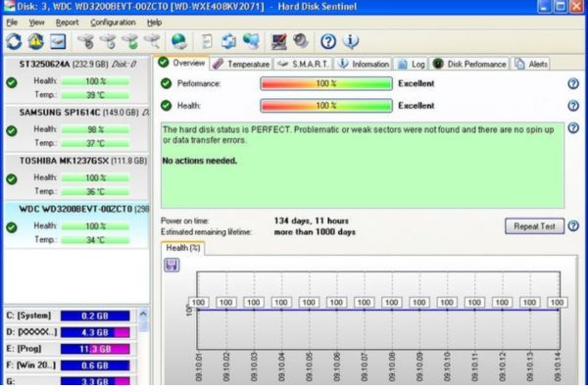
Task: Click the 09.10.01 graph data point label
Action: point(198,303)
